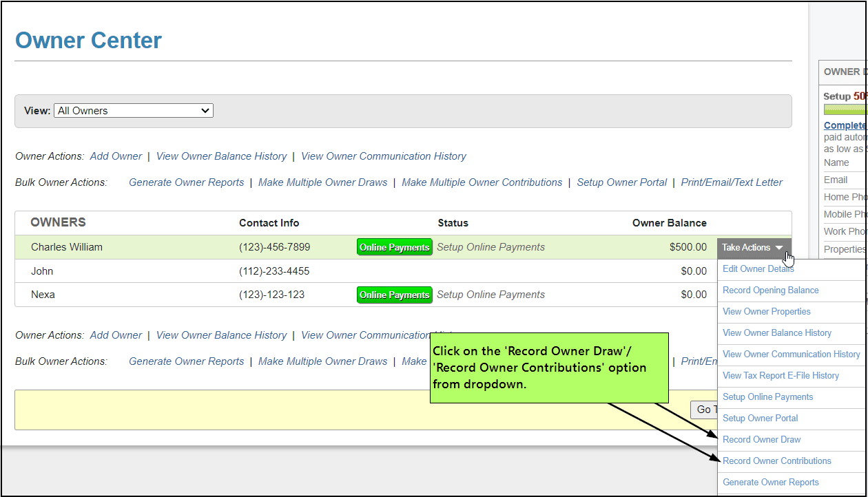Click Setup Online Payments status for Nexa
This screenshot has height=497, width=868.
pos(490,295)
